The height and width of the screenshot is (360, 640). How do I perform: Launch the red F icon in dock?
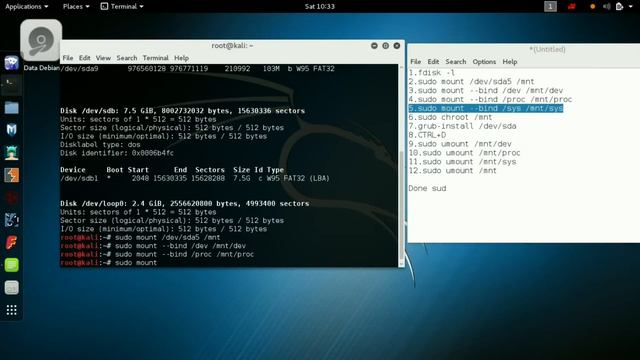11,242
